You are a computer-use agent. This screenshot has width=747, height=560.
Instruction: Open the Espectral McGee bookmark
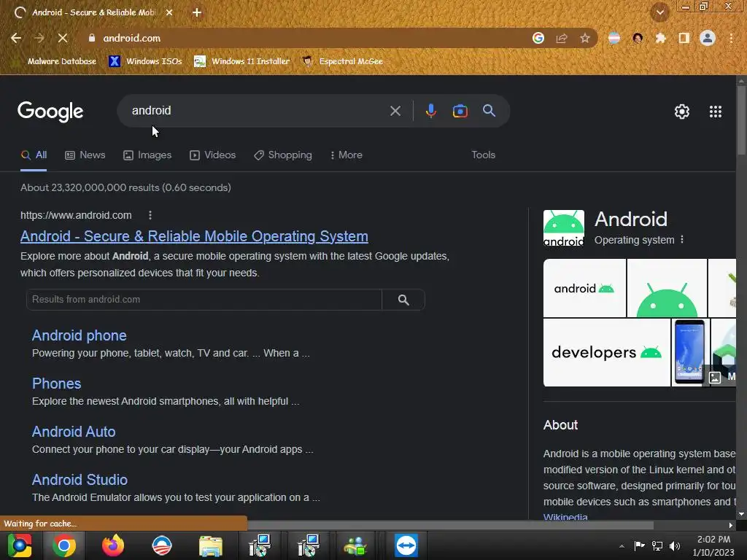(x=343, y=61)
